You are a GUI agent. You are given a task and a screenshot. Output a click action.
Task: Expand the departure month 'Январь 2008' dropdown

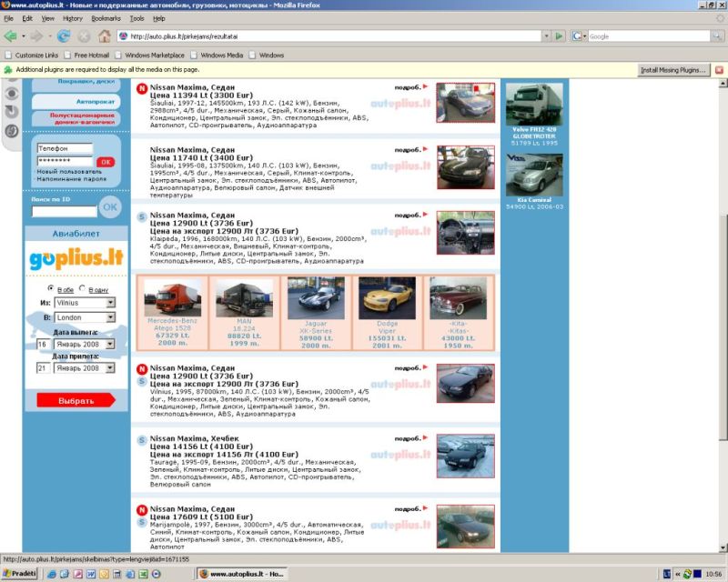[x=109, y=345]
